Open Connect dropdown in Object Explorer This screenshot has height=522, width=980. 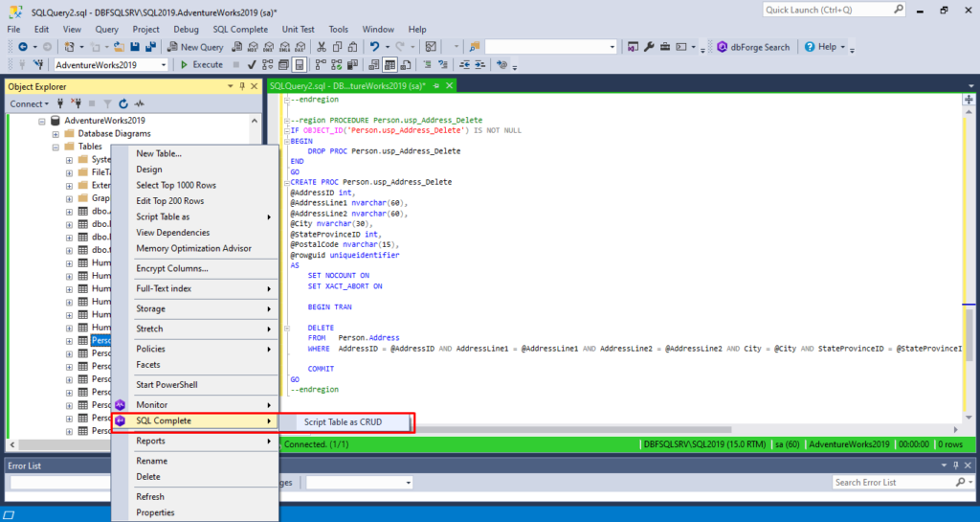(x=29, y=103)
